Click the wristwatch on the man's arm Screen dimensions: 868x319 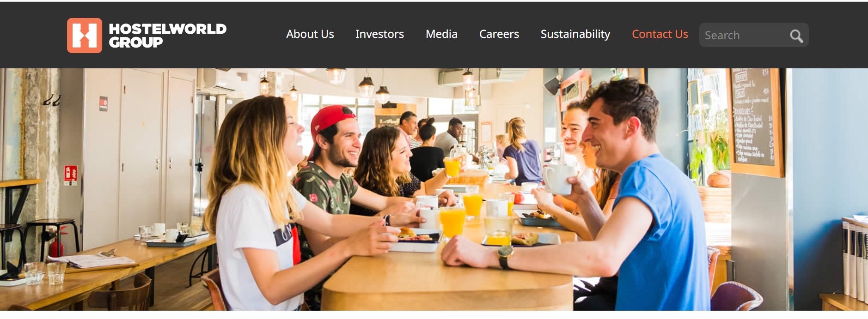pos(505,256)
